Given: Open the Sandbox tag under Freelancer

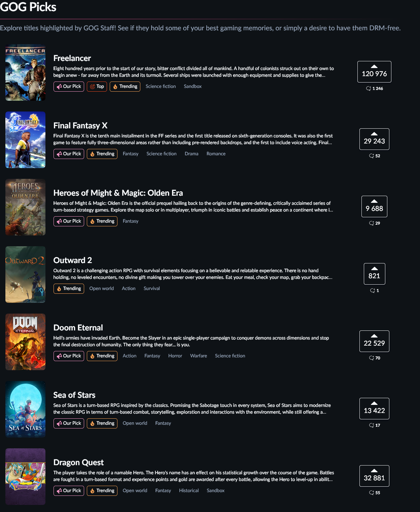Looking at the screenshot, I should pyautogui.click(x=193, y=87).
